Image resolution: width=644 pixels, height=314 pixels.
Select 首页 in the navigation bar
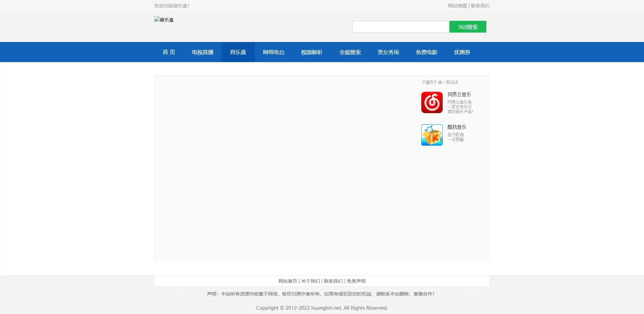[168, 52]
